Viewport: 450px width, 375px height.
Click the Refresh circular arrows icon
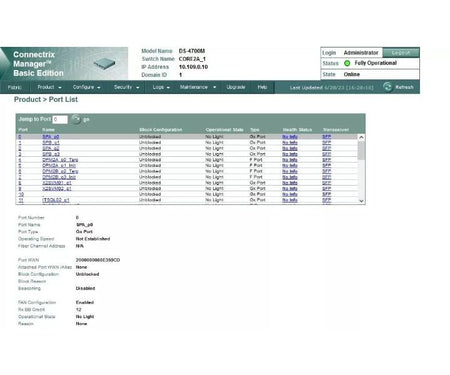pos(387,87)
